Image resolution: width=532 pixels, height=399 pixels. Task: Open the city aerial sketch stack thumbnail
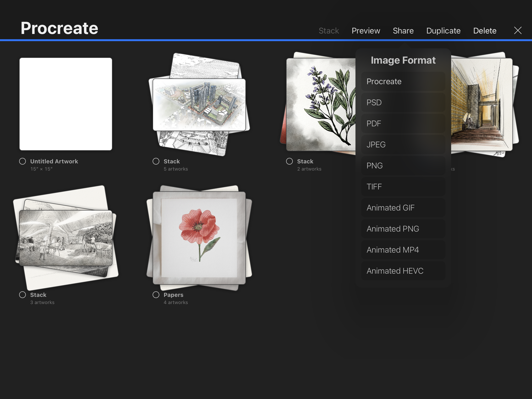(199, 105)
